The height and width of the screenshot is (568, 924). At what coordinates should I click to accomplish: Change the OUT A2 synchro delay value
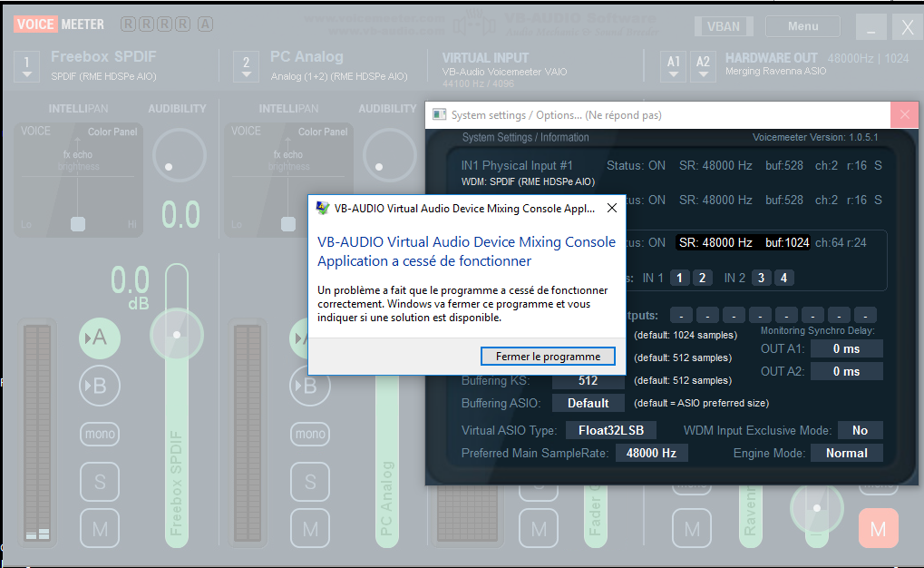point(846,372)
